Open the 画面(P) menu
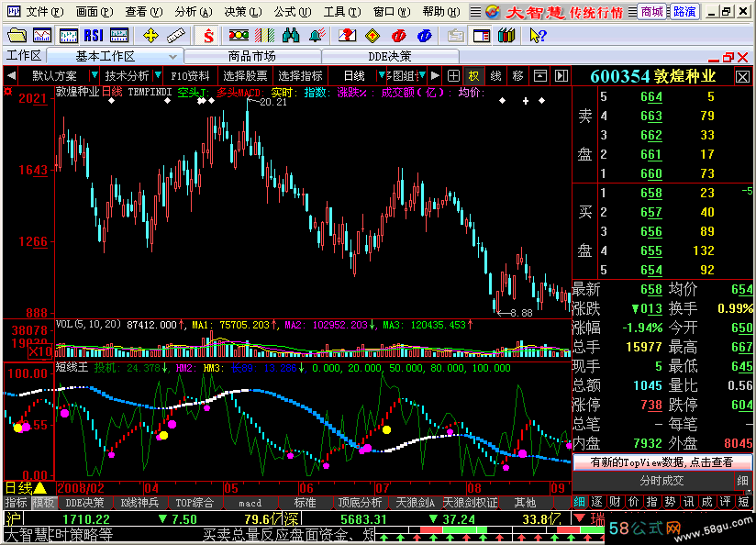 tap(94, 12)
